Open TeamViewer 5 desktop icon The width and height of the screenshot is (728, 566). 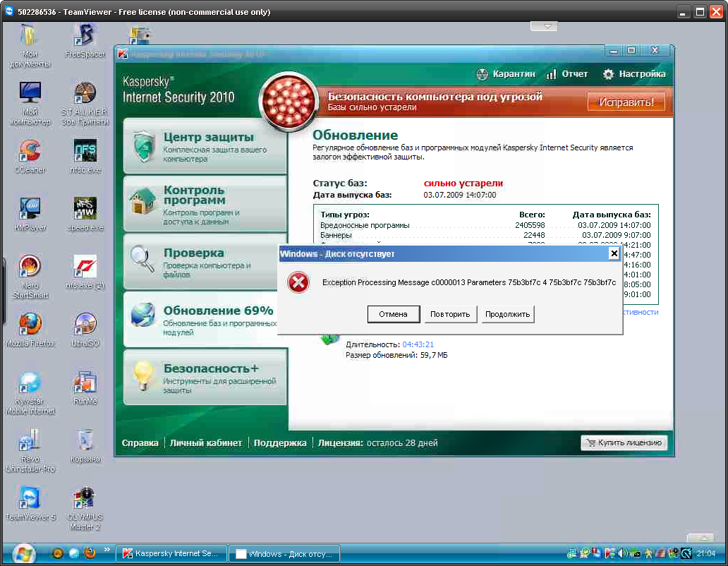(x=30, y=503)
